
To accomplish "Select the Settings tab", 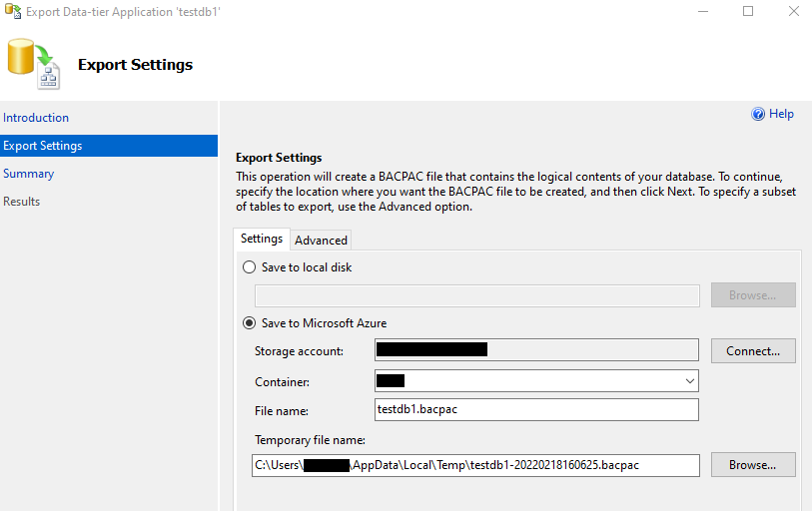I will [x=262, y=239].
